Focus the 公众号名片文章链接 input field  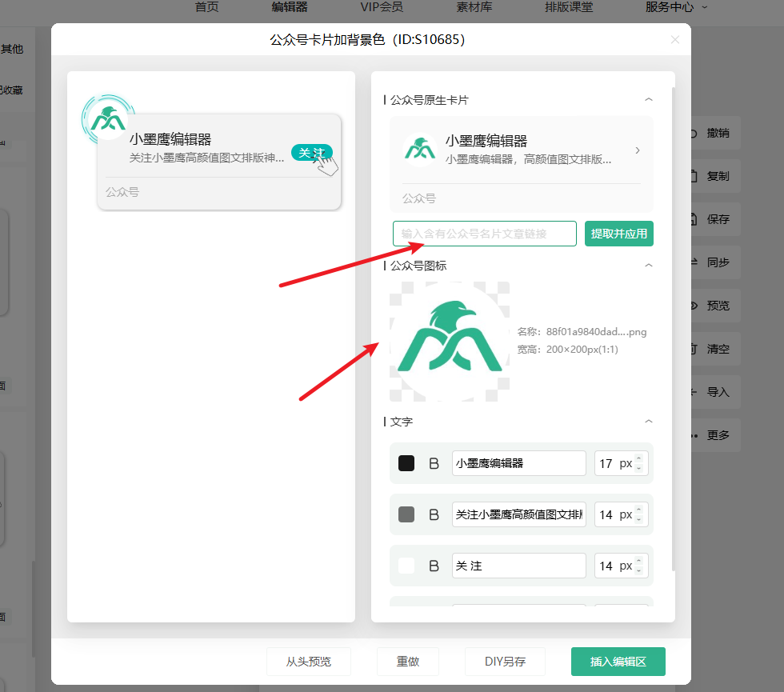pos(484,234)
